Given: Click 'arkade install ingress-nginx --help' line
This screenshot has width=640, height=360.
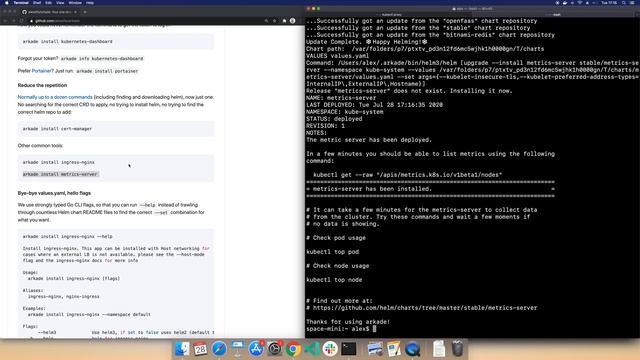Looking at the screenshot, I should [67, 236].
